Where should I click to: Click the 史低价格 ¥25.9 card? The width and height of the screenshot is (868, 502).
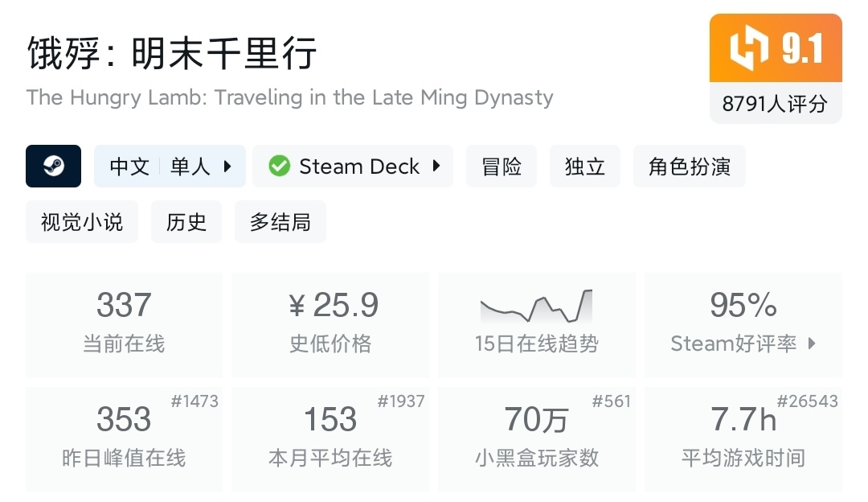(x=330, y=325)
